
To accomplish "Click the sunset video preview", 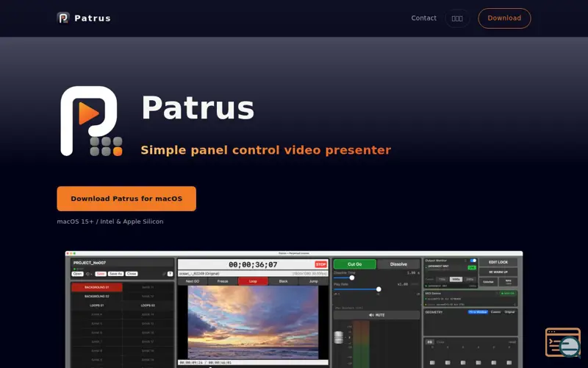I will [253, 322].
